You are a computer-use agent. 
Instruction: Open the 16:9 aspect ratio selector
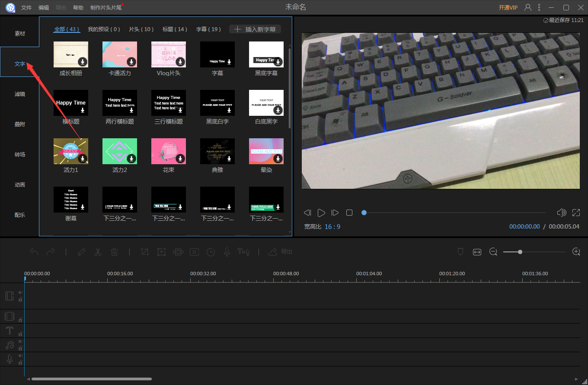pos(332,226)
